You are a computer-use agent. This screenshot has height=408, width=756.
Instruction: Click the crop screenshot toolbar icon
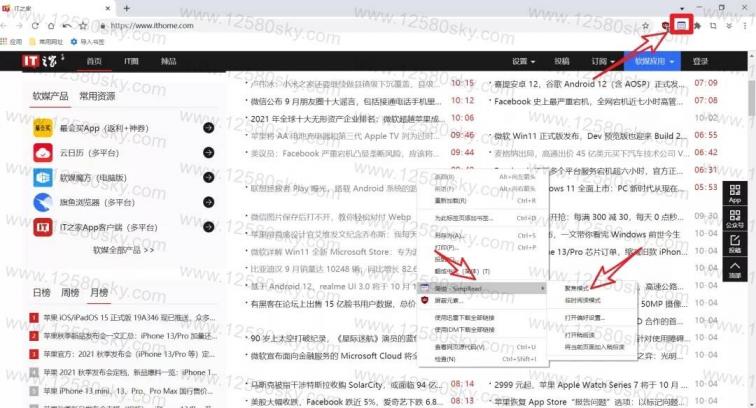point(713,26)
